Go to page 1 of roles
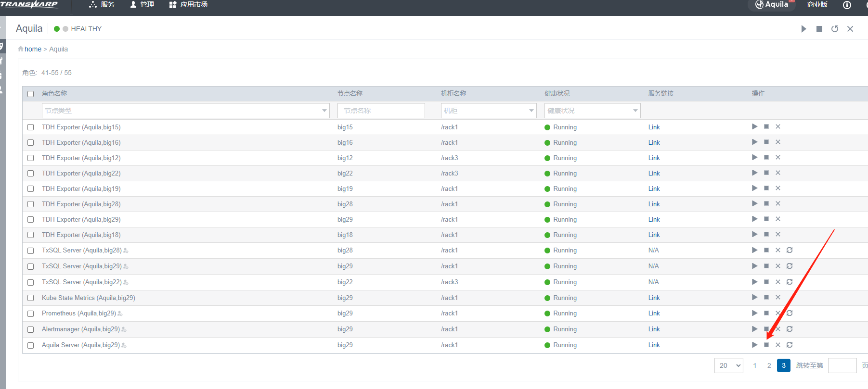This screenshot has height=389, width=868. (x=755, y=365)
